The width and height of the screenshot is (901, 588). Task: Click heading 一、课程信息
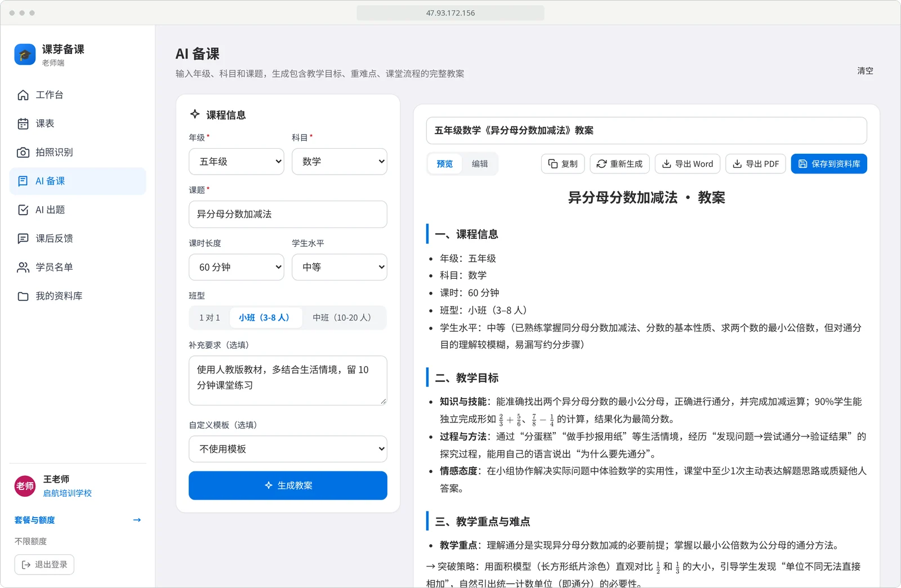point(467,234)
